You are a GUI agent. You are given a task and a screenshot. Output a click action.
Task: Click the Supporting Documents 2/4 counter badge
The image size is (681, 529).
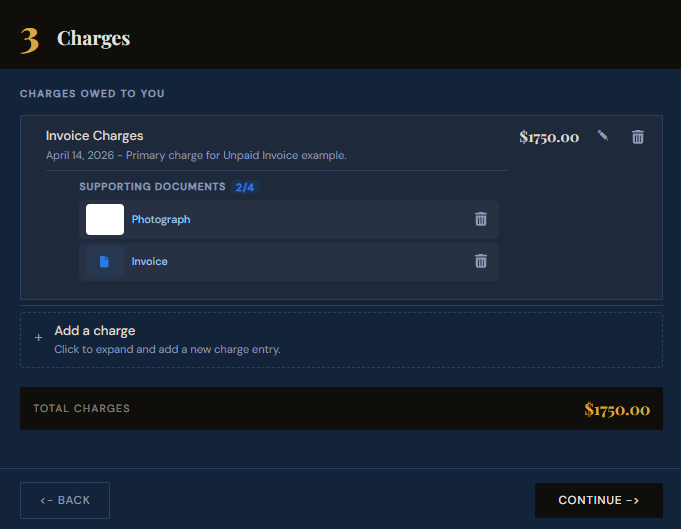(245, 187)
